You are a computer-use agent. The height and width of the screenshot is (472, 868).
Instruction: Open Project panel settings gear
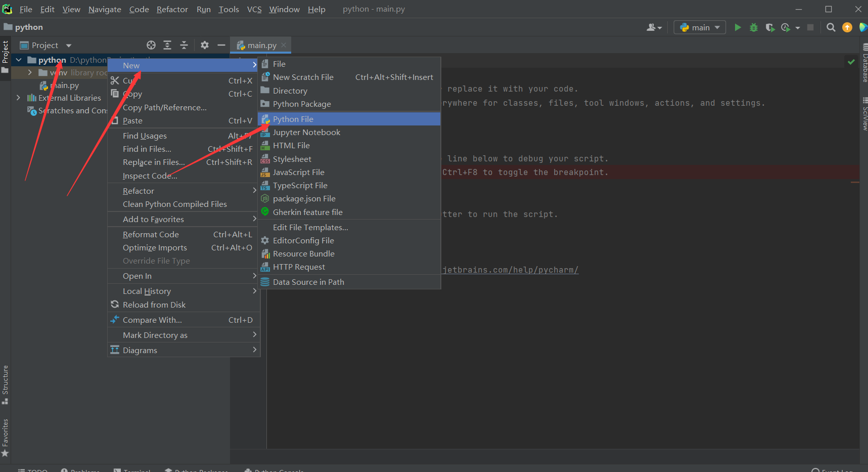[x=205, y=45]
